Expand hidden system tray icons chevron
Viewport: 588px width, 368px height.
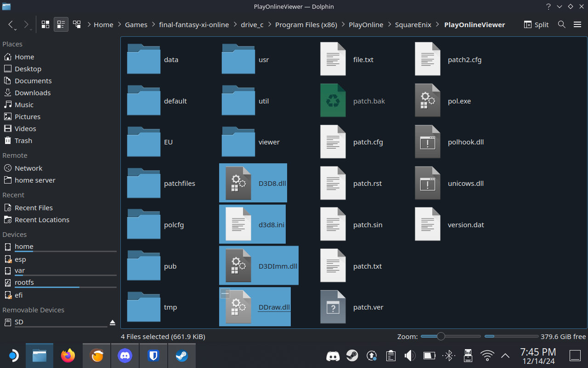click(505, 356)
